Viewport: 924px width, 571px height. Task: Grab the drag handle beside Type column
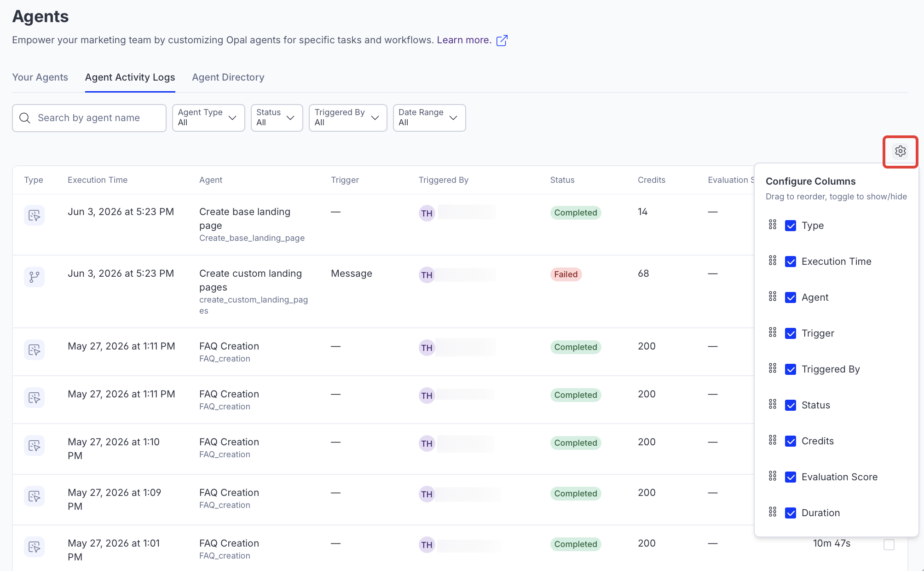pos(773,225)
